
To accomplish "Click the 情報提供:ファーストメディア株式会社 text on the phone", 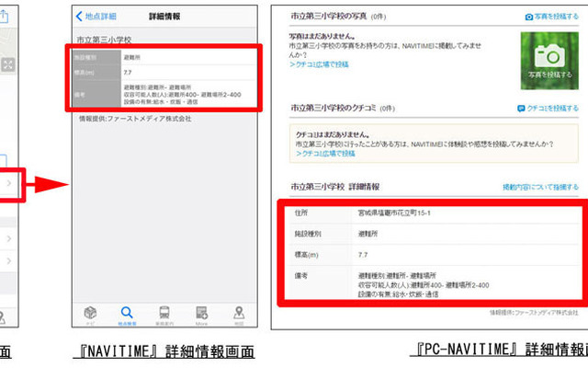I will [x=135, y=119].
